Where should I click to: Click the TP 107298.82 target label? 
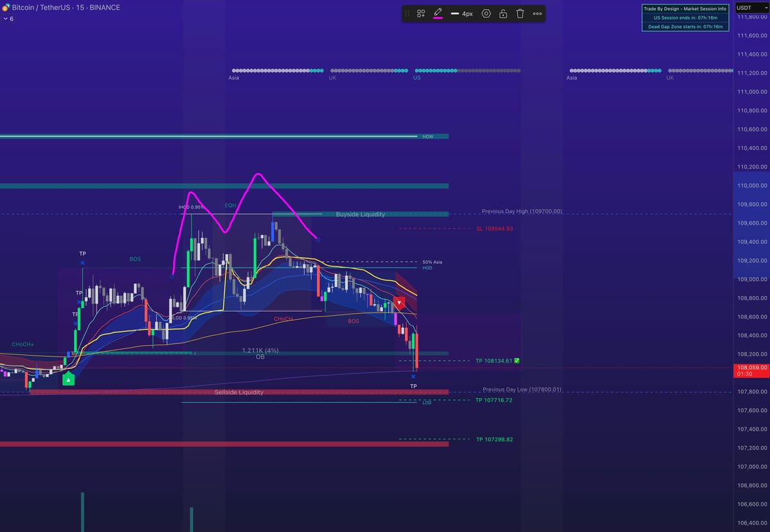click(494, 440)
